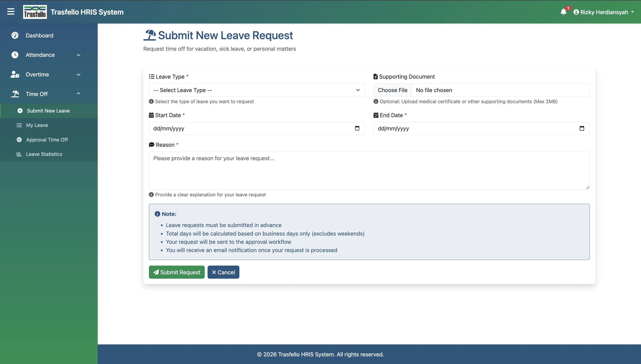Open the Select Leave Type dropdown
The image size is (641, 364).
(257, 90)
